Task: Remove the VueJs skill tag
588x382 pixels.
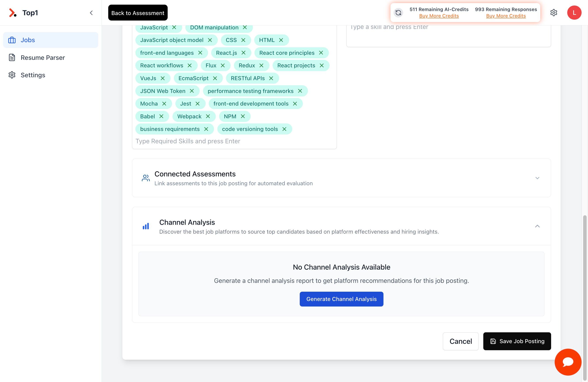Action: [163, 78]
